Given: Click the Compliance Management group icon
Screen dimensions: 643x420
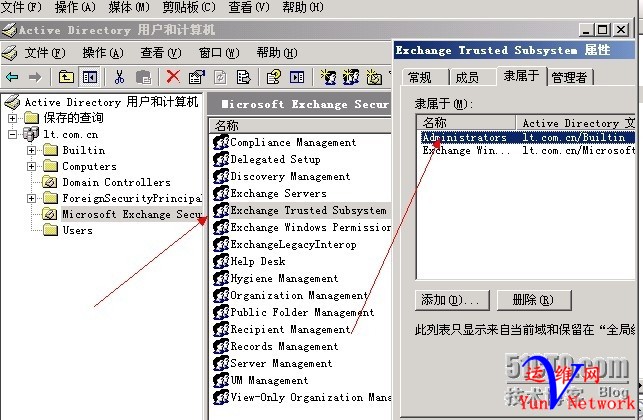Looking at the screenshot, I should [221, 142].
